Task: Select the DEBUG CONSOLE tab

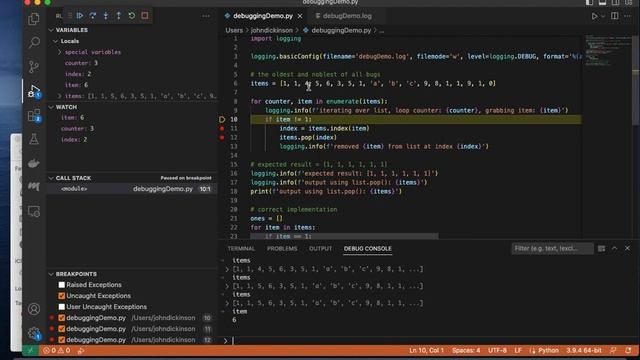Action: tap(367, 248)
